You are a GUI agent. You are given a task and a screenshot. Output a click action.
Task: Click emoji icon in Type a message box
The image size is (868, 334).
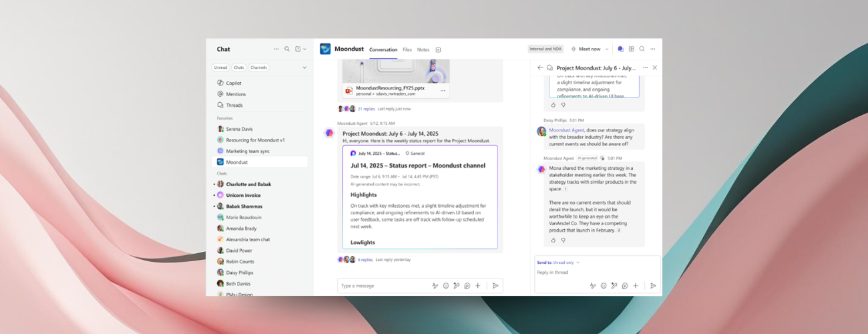[446, 286]
